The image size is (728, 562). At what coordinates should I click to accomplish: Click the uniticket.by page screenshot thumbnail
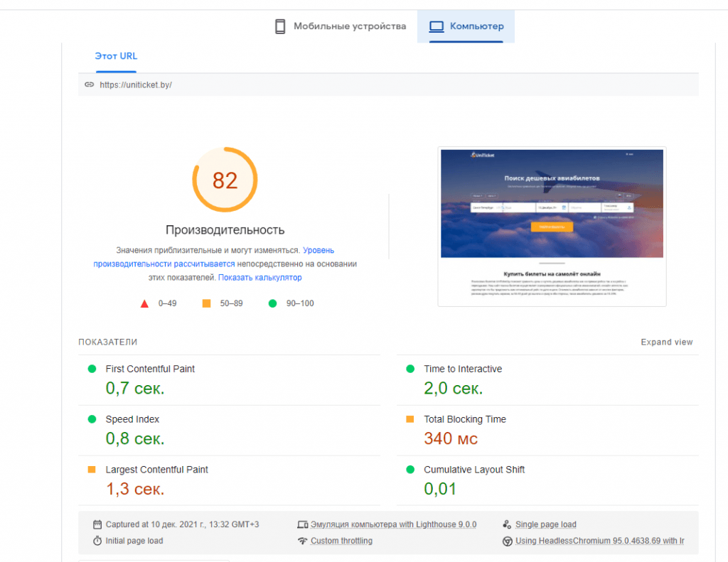[552, 227]
